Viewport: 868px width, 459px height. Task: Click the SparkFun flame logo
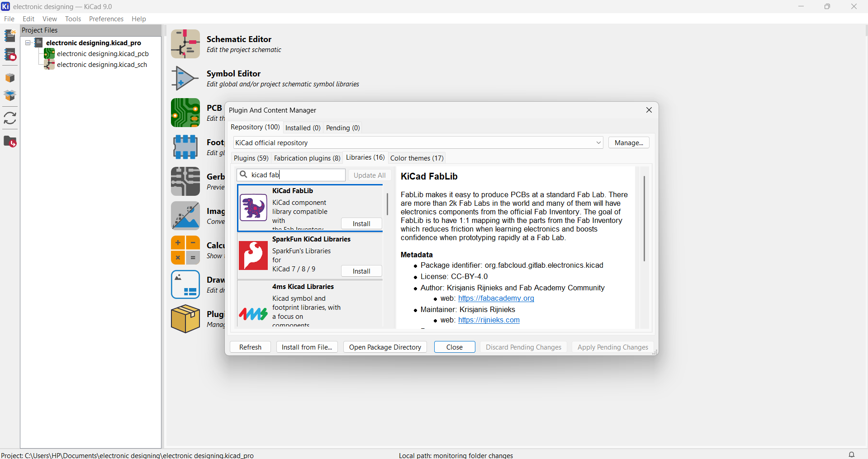pyautogui.click(x=253, y=256)
